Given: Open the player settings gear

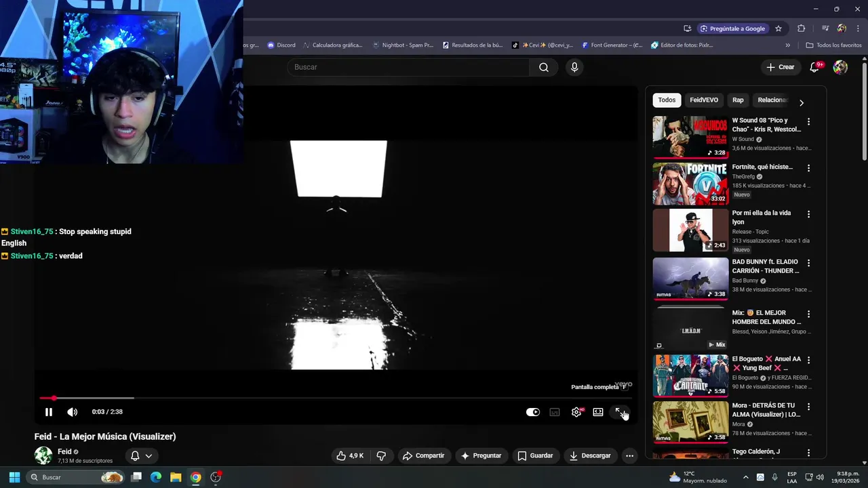Looking at the screenshot, I should tap(576, 412).
